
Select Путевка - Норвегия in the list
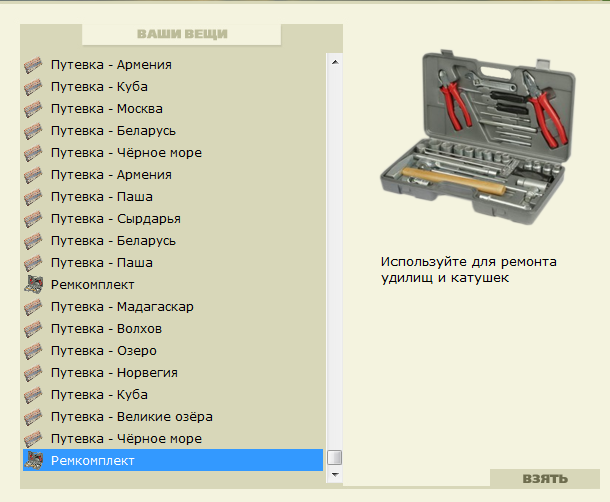(173, 372)
